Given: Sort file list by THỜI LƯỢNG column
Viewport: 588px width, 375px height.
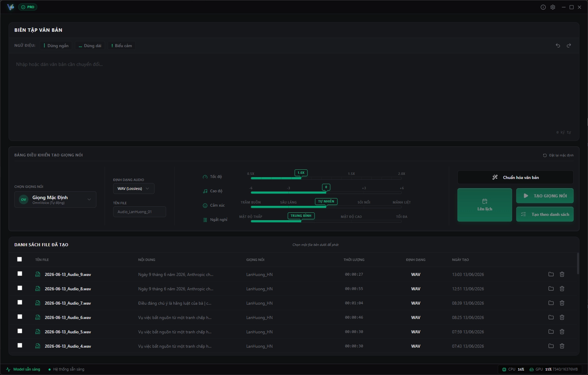Looking at the screenshot, I should click(x=354, y=260).
